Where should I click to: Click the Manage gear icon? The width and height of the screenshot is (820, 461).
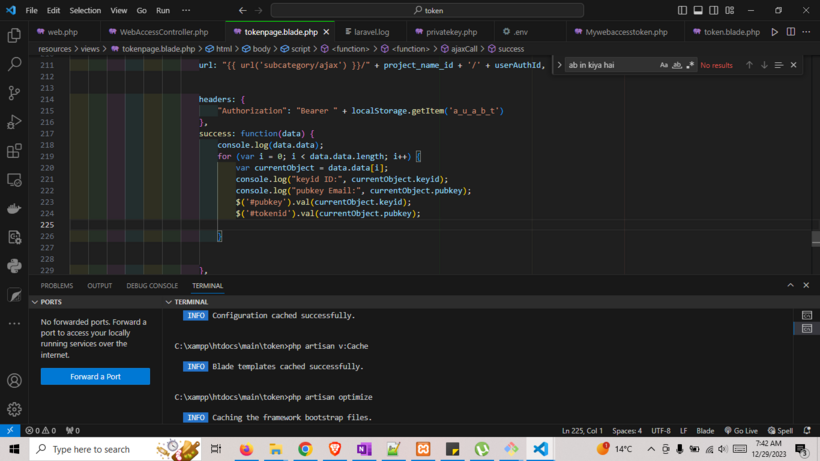coord(14,408)
